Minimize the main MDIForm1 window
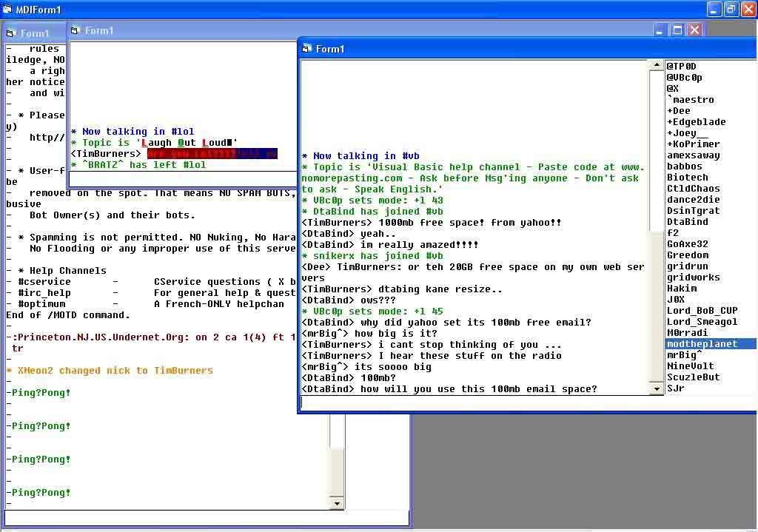Screen dimensions: 758x532 pyautogui.click(x=714, y=10)
